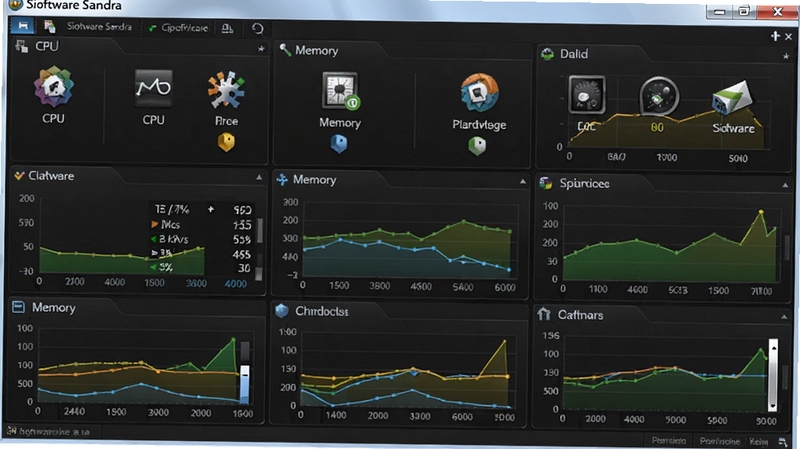Click the Dalid panel header icon
Viewport: 800px width, 449px height.
(547, 54)
